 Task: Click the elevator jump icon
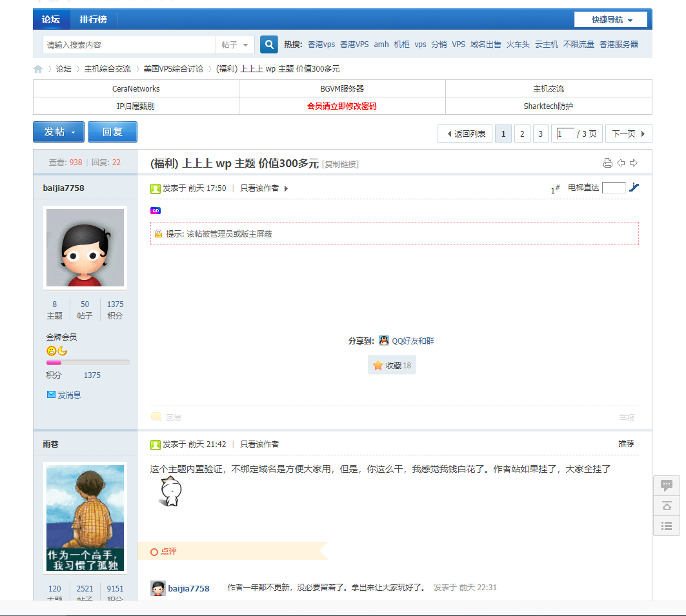(x=634, y=188)
